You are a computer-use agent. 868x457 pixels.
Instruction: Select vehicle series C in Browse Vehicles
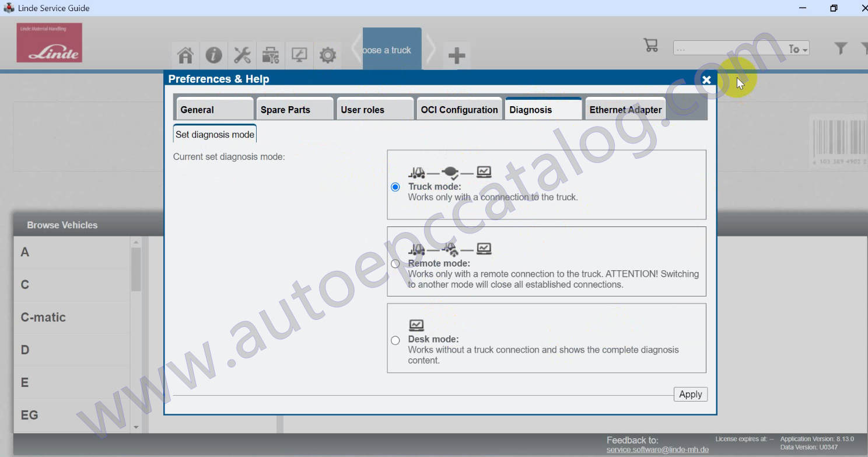click(x=72, y=285)
